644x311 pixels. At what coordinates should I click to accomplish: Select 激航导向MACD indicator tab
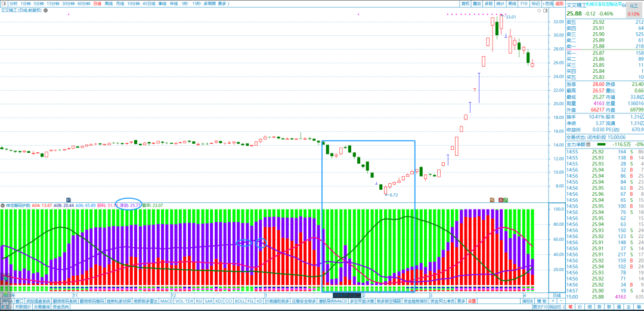[x=333, y=301]
